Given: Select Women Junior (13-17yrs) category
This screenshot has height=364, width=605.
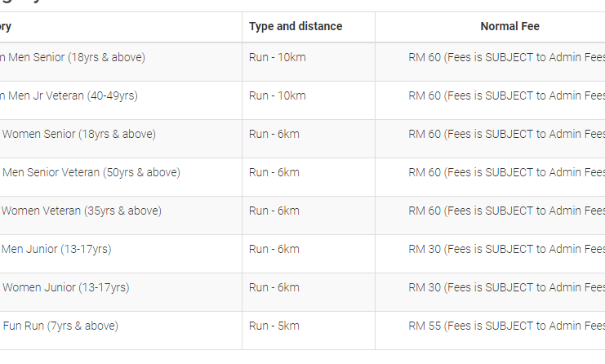Looking at the screenshot, I should point(65,287).
